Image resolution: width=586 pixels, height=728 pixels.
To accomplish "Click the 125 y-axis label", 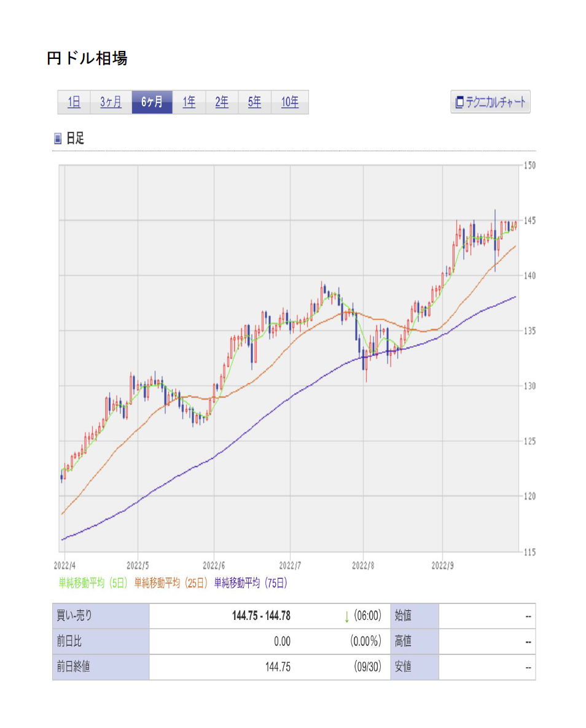I will 529,441.
